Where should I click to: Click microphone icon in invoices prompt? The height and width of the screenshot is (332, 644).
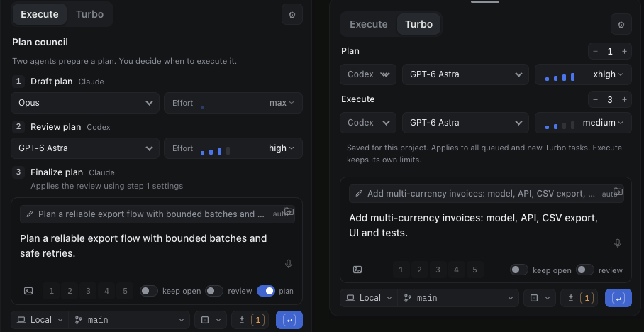617,243
